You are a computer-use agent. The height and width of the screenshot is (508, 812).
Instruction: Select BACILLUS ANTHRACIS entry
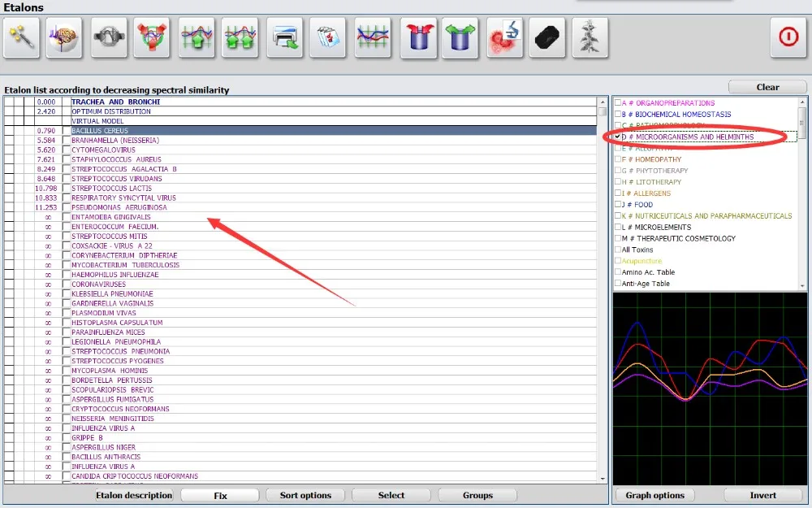[106, 457]
